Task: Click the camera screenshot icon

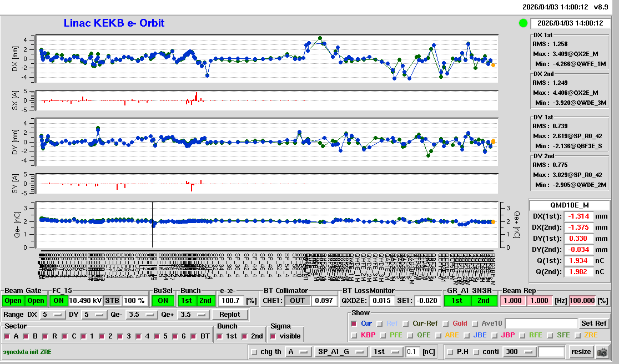Action: point(602,352)
